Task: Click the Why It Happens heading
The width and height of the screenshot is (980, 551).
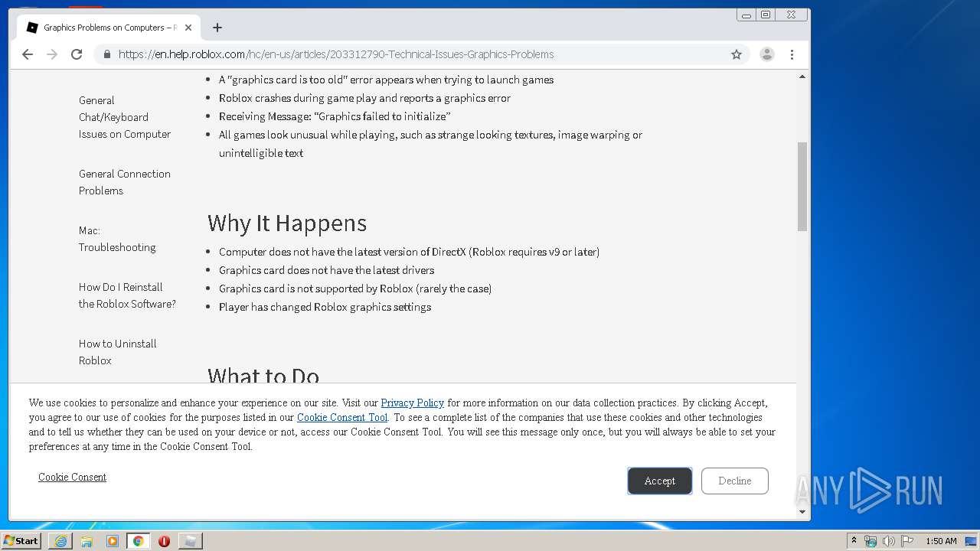Action: (287, 223)
